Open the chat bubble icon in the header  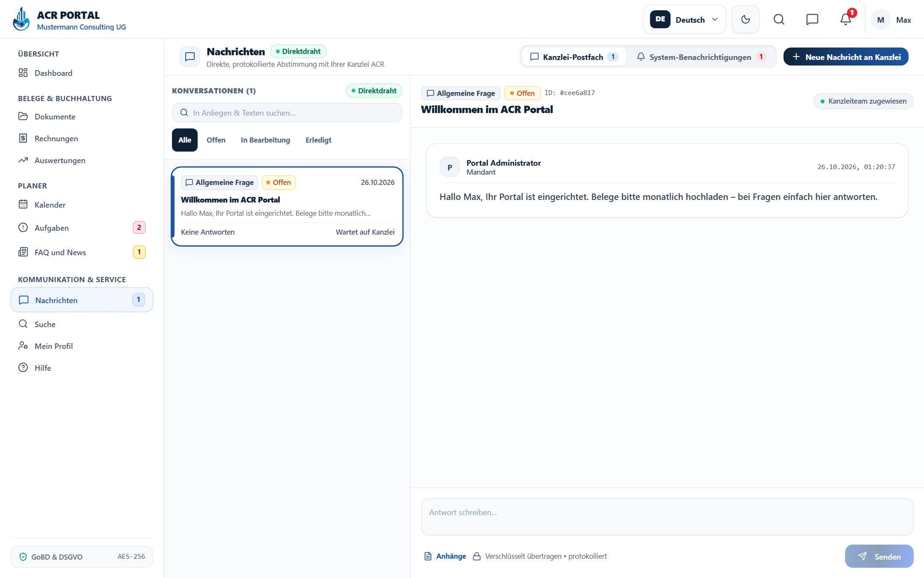(812, 19)
